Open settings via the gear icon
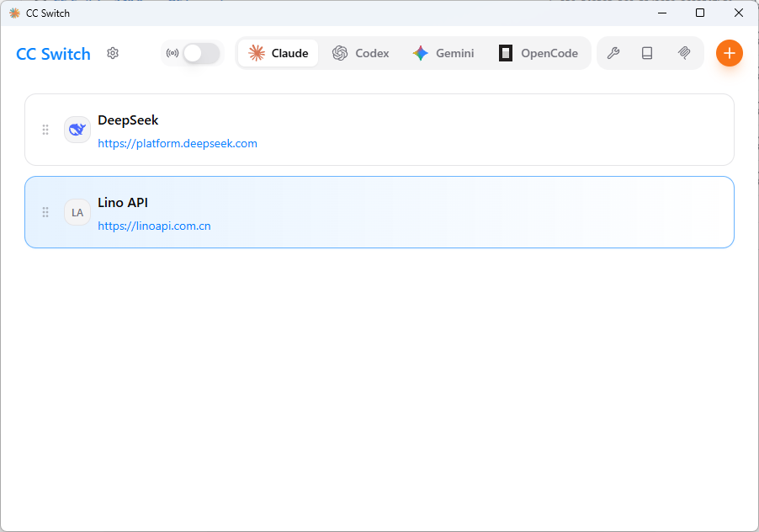This screenshot has height=532, width=759. [113, 54]
